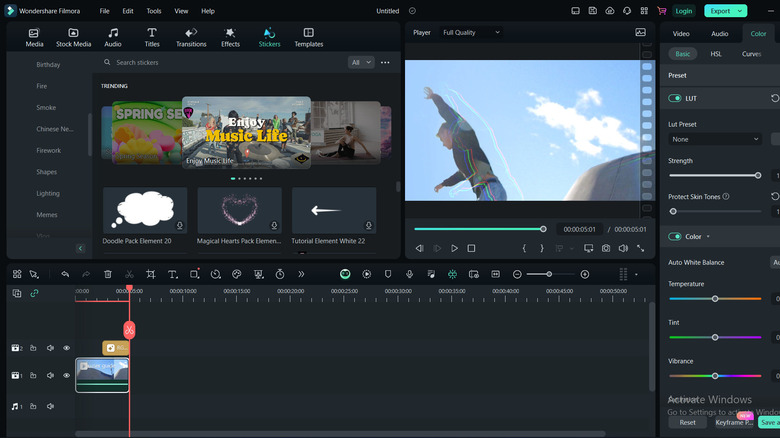
Task: Click the delete trash icon
Action: point(108,274)
